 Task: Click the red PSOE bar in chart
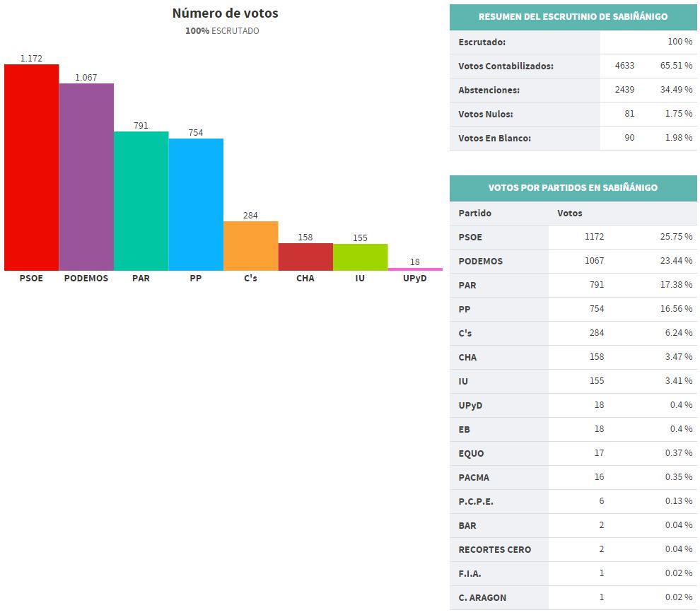pyautogui.click(x=31, y=168)
